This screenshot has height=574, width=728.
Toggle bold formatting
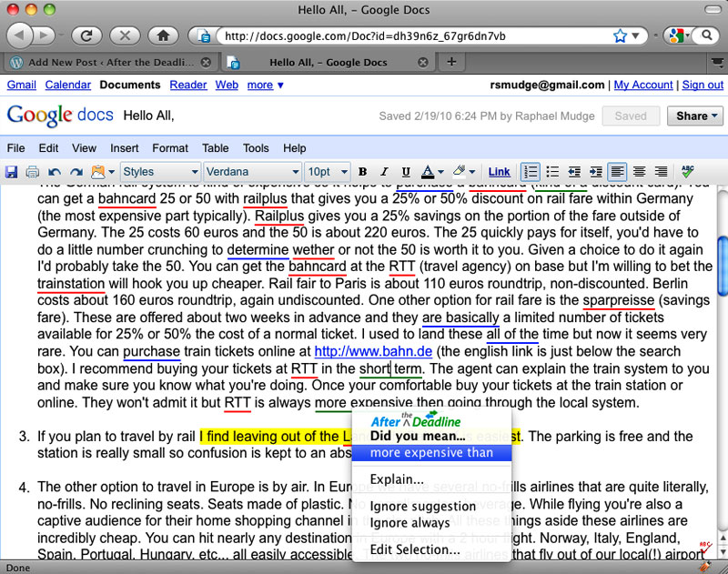(x=362, y=172)
